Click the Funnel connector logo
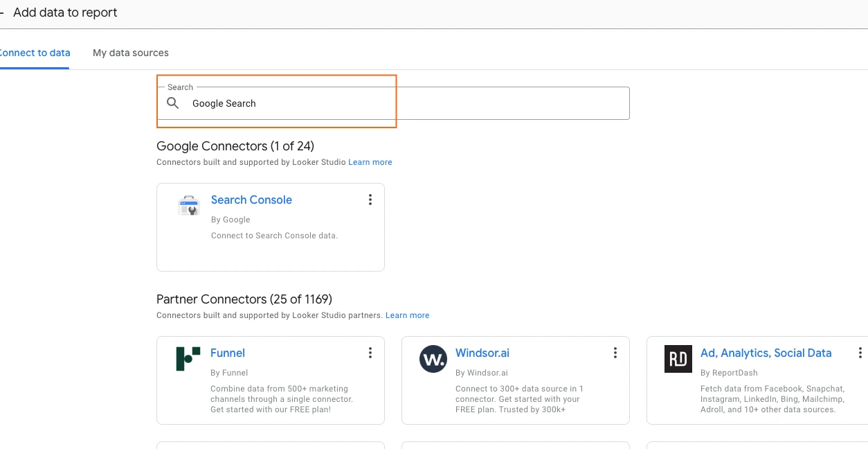868x449 pixels. point(188,359)
